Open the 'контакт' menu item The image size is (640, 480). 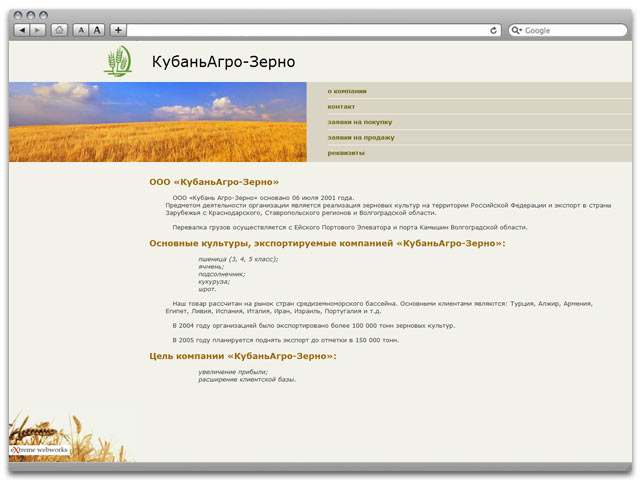point(341,107)
